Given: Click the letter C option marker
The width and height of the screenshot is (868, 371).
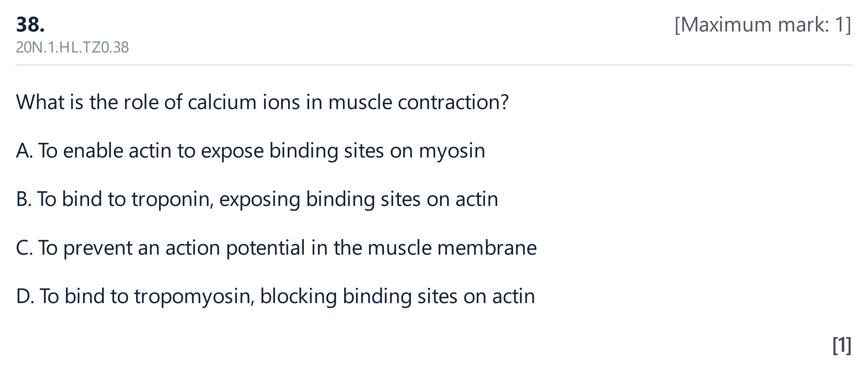Looking at the screenshot, I should pyautogui.click(x=24, y=248).
